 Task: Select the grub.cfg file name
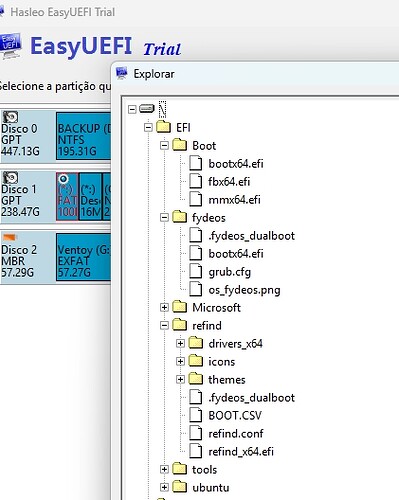click(230, 272)
